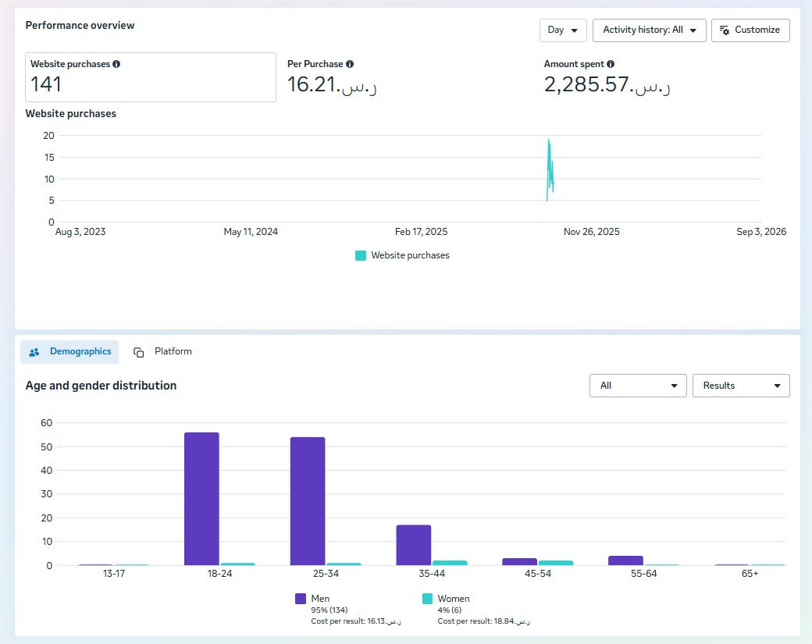Click the Men 95% (134) text
812x644 pixels.
pos(329,610)
